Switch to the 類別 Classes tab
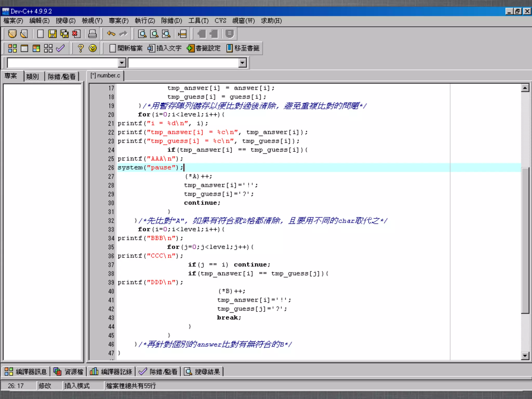The height and width of the screenshot is (399, 532). click(32, 76)
